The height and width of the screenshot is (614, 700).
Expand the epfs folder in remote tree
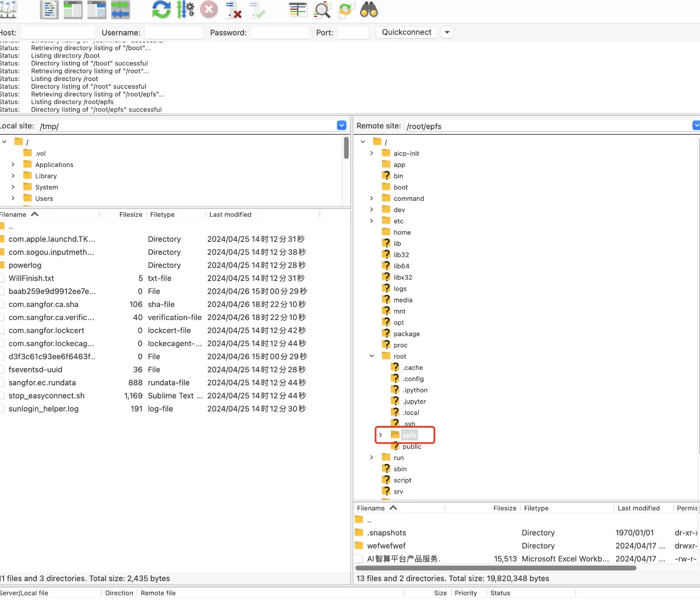click(x=381, y=435)
